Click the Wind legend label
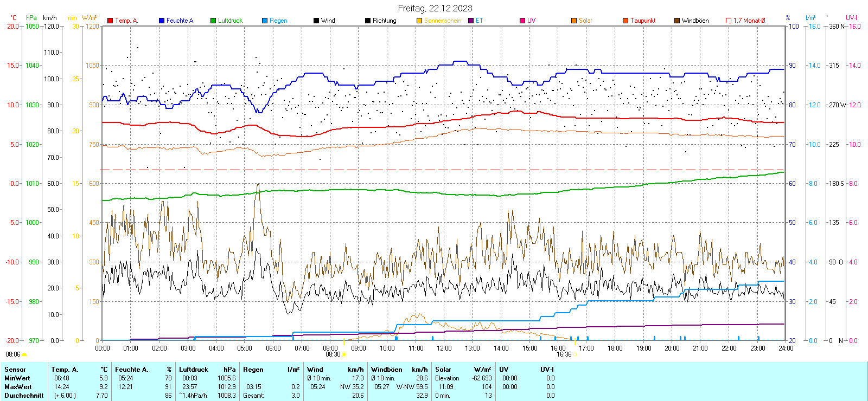Screen dimensions: 868x401 click(x=328, y=21)
